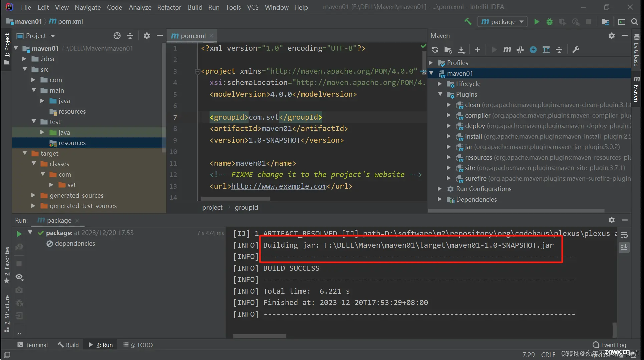Viewport: 644px width, 360px height.
Task: Open the Build tool window
Action: point(68,345)
